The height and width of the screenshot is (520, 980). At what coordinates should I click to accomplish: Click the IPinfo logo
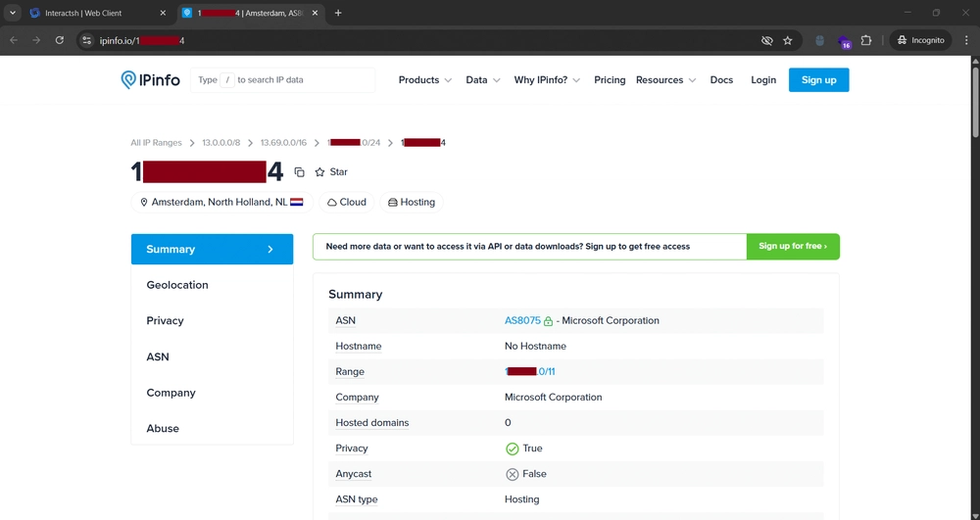point(150,80)
